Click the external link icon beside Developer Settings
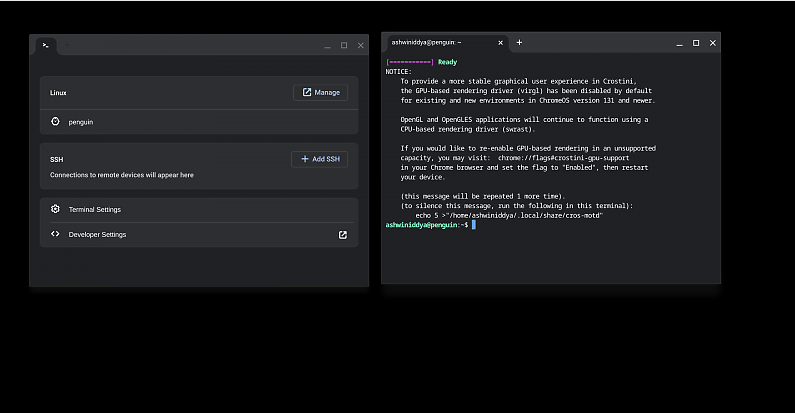The image size is (795, 413). tap(343, 235)
